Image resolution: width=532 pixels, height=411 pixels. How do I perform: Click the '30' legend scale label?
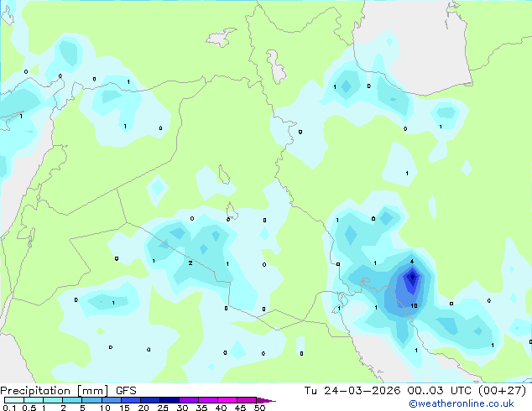tap(182, 408)
